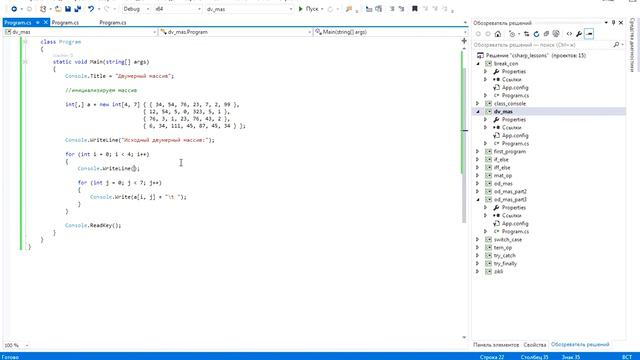This screenshot has height=360, width=640.
Task: Open Properties via the wrench icon in Solution Explorer toolbar
Action: [579, 34]
